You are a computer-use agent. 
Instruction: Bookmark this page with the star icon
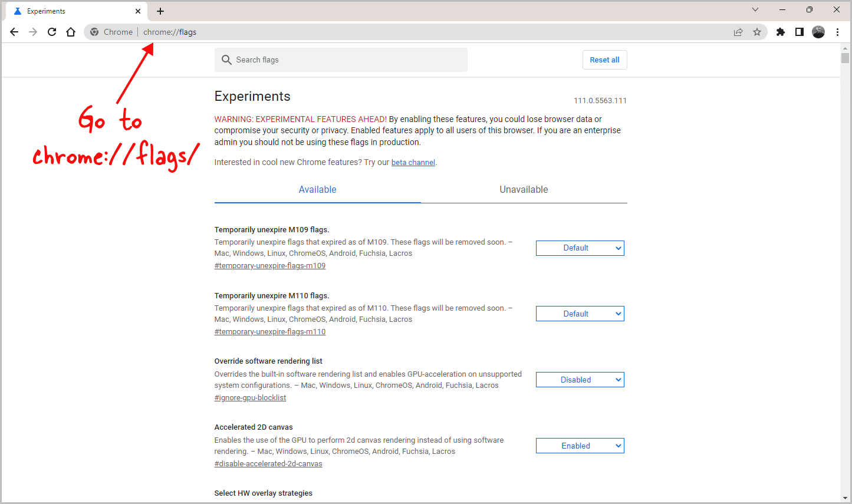pyautogui.click(x=757, y=32)
